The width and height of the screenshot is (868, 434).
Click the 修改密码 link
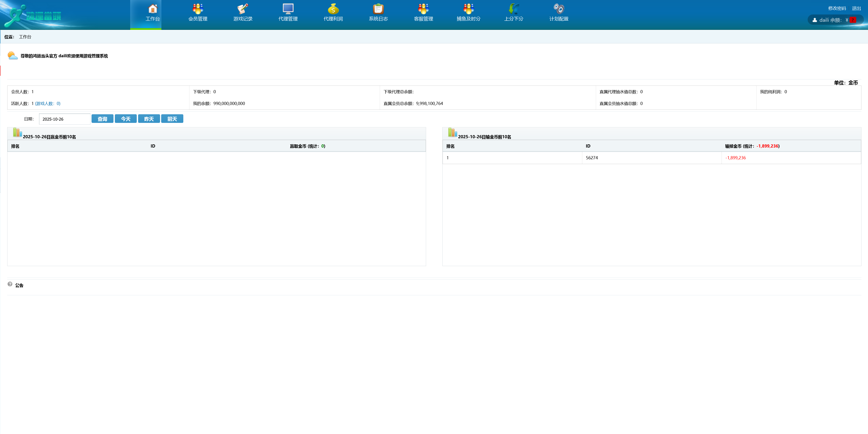(837, 8)
